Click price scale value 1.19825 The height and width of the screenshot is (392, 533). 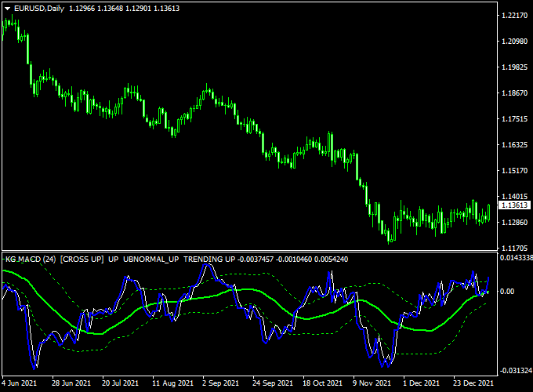[x=515, y=67]
